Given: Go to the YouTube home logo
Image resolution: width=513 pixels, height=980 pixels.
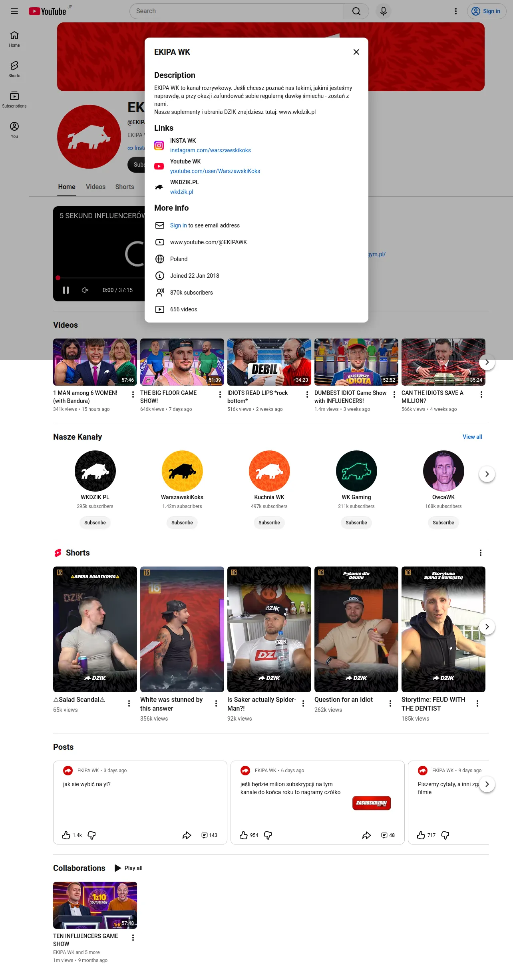Looking at the screenshot, I should point(48,11).
